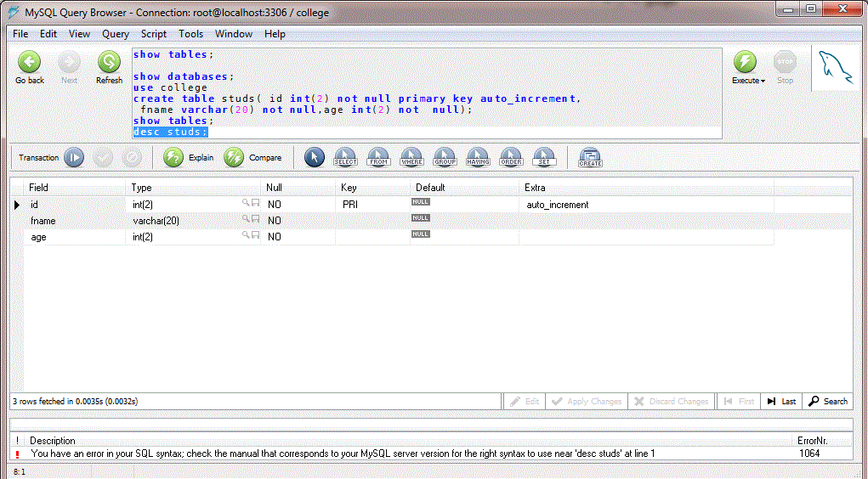
Task: Click the WHERE clause tool
Action: (x=411, y=158)
